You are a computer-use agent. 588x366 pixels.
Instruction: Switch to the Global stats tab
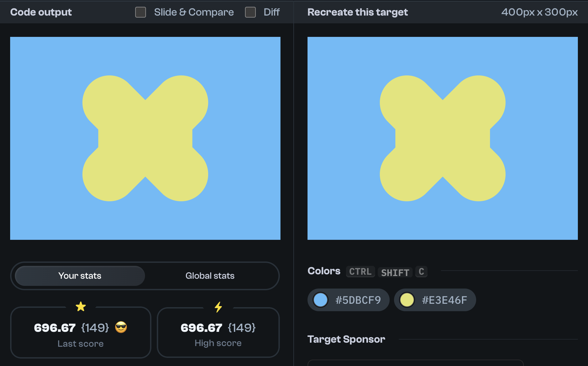(210, 276)
